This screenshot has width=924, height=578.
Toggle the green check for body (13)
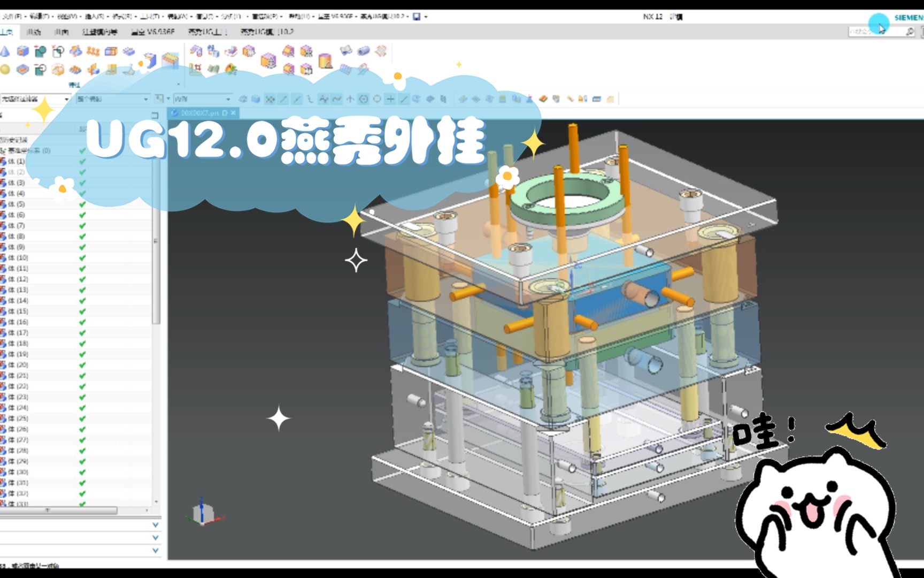82,290
